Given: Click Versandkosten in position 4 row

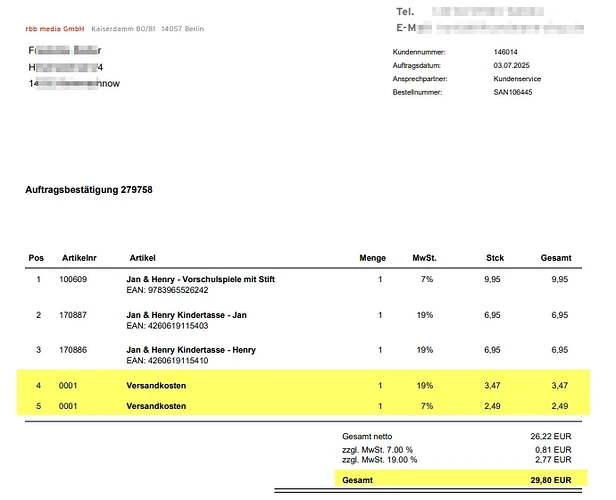Looking at the screenshot, I should point(156,386).
